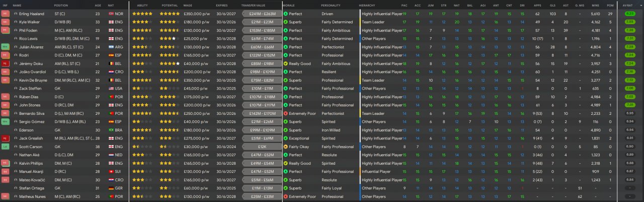Click Erling Haaland's Int status badge
This screenshot has height=202, width=644.
5,14
